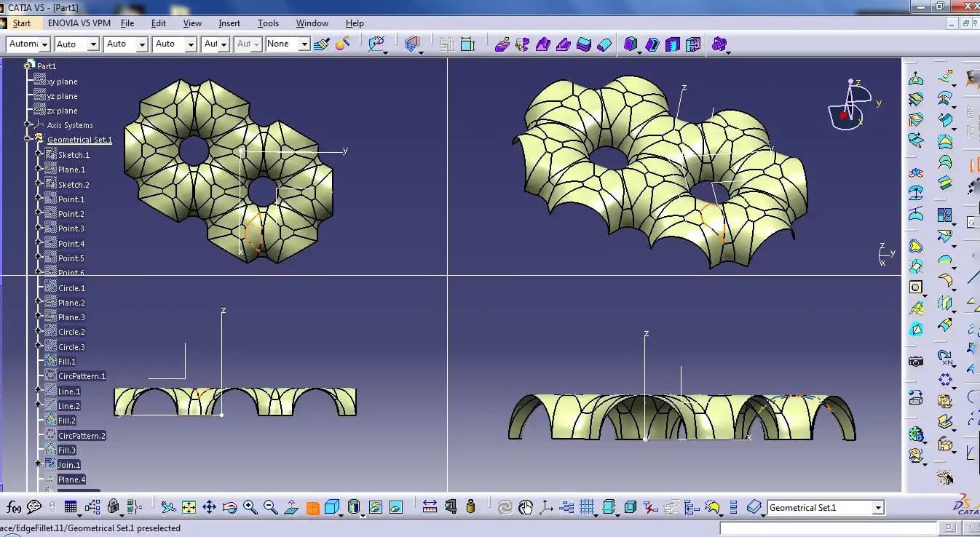980x537 pixels.
Task: Open the File menu
Action: [127, 23]
